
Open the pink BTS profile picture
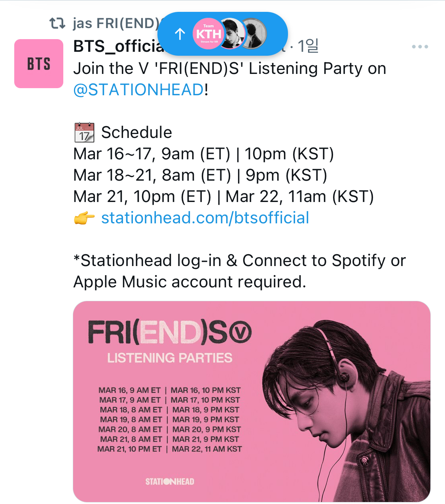(x=39, y=64)
